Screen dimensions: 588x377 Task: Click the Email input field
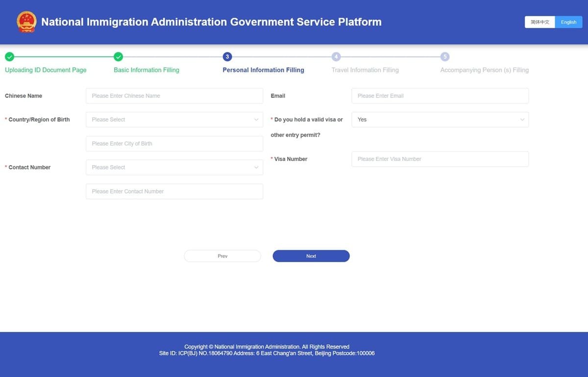pyautogui.click(x=440, y=96)
